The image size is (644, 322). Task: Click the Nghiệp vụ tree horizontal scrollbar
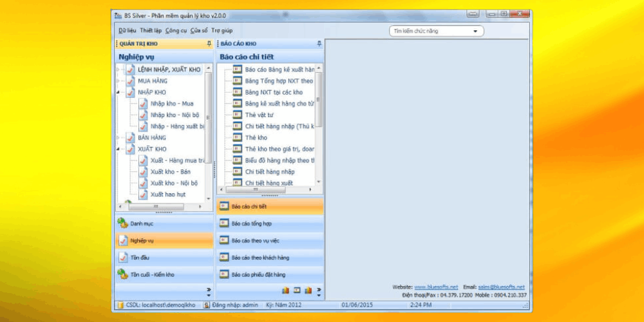[x=164, y=207]
